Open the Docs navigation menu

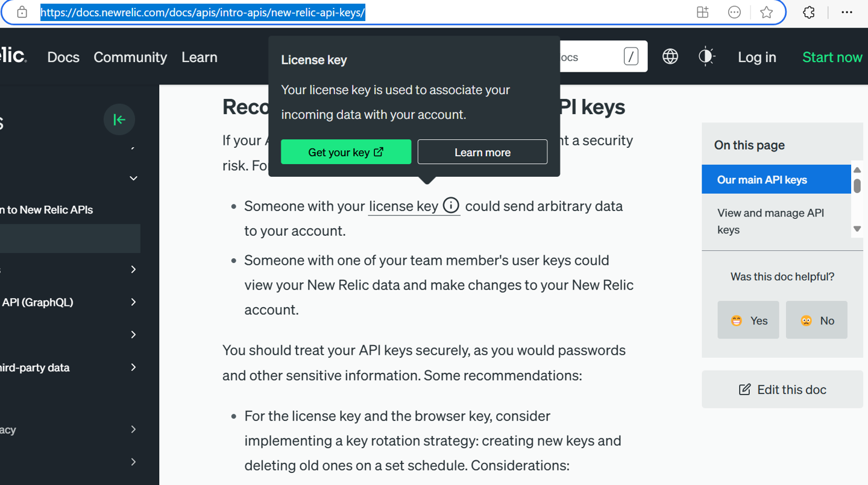(x=63, y=57)
